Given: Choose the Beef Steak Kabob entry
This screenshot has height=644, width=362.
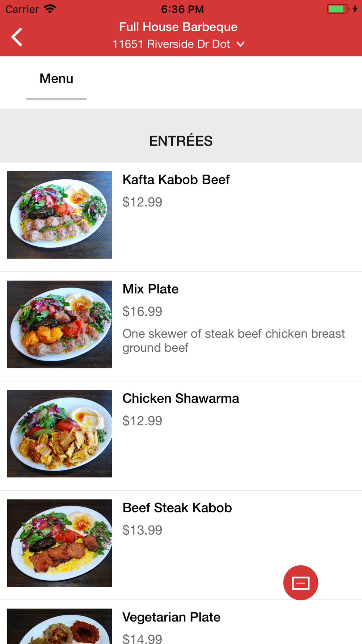Looking at the screenshot, I should coord(177,508).
